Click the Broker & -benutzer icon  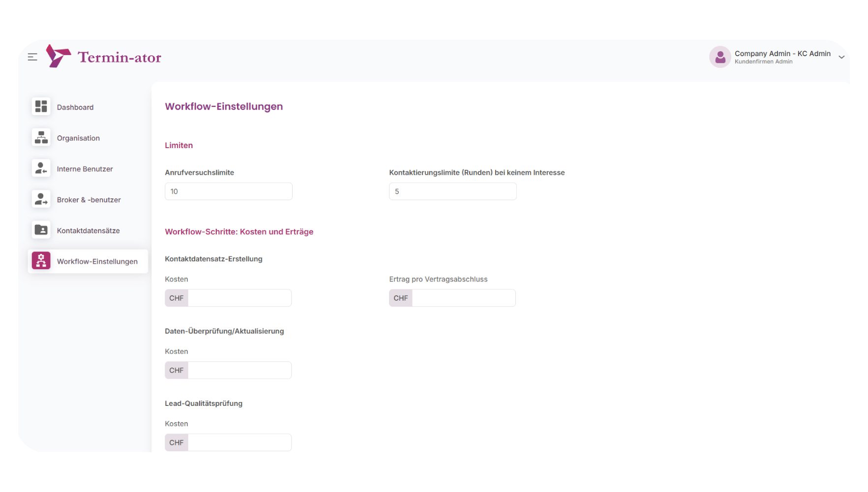tap(41, 199)
